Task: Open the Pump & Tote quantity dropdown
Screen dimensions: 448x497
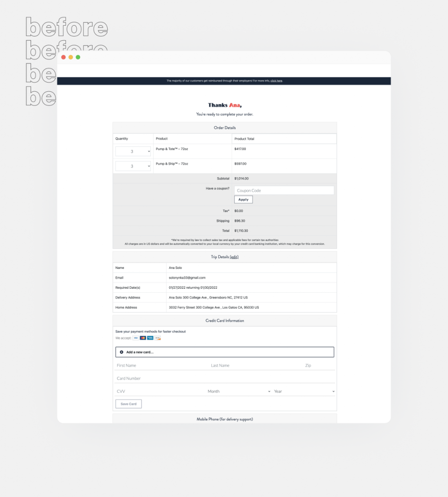Action: pyautogui.click(x=133, y=151)
